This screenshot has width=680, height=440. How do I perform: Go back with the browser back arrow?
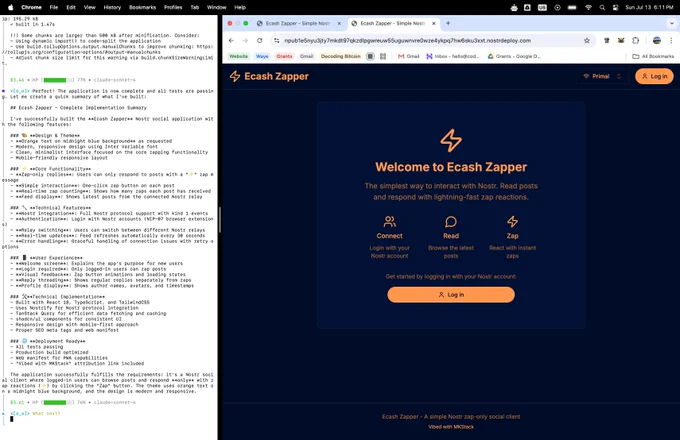231,40
